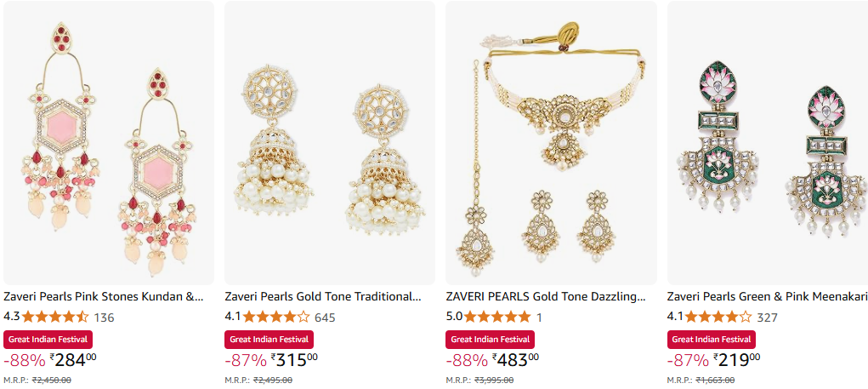868x389 pixels.
Task: Click the 4.1 stars for jhumka earrings
Action: pos(276,317)
